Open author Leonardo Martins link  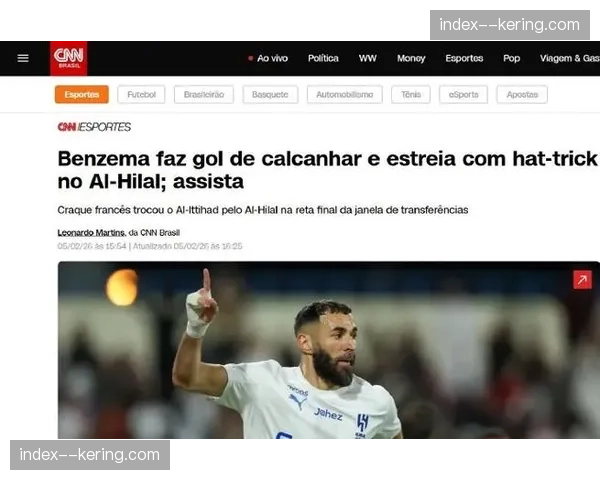91,233
